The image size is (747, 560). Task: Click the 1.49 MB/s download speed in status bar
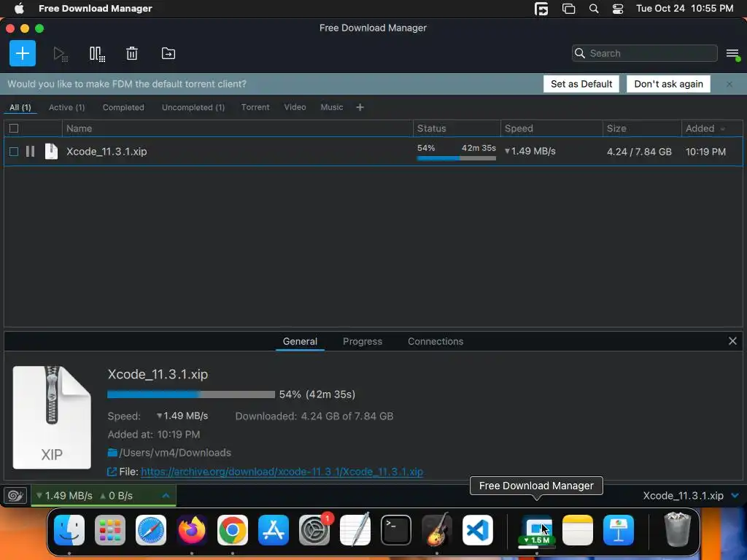pos(64,496)
